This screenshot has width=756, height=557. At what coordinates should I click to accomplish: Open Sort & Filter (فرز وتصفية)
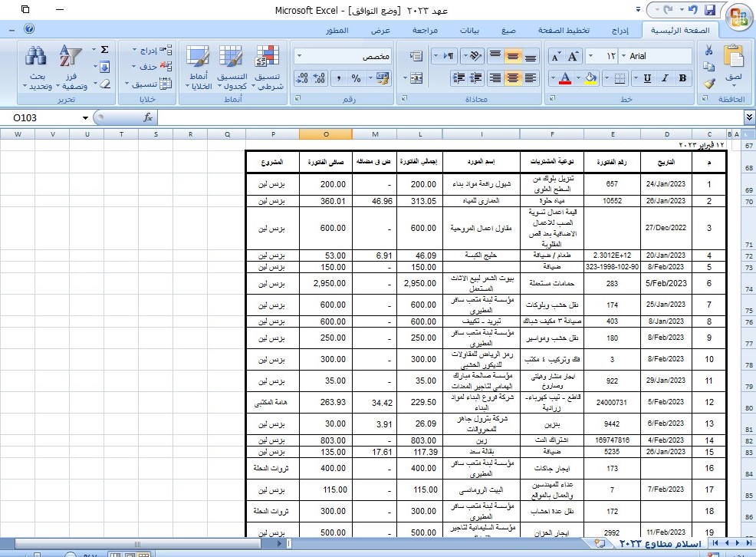[x=71, y=68]
